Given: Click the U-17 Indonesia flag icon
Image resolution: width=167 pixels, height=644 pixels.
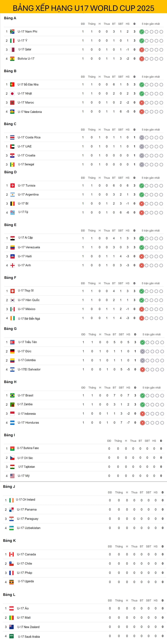Looking at the screenshot, I should [12, 414].
